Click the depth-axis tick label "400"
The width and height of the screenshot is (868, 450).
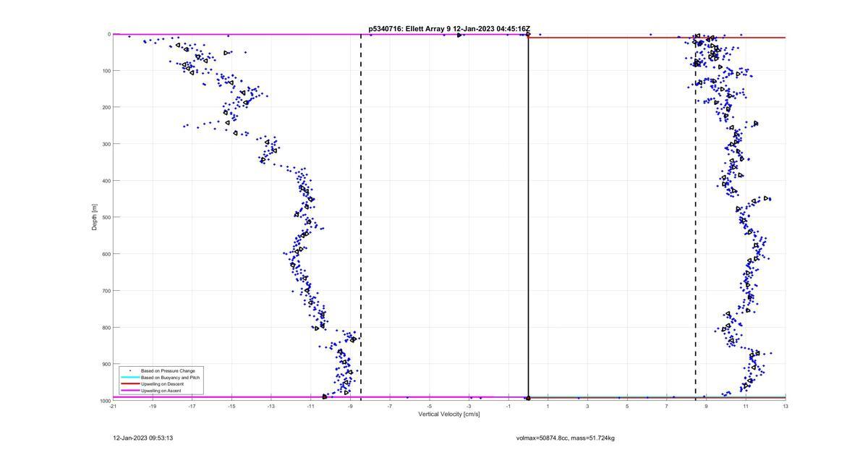[x=106, y=181]
